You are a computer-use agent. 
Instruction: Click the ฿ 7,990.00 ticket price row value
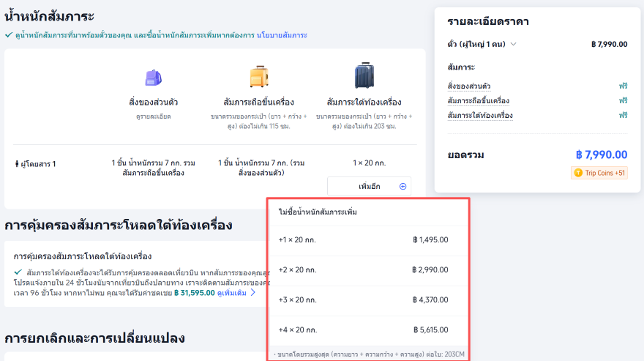pyautogui.click(x=610, y=44)
